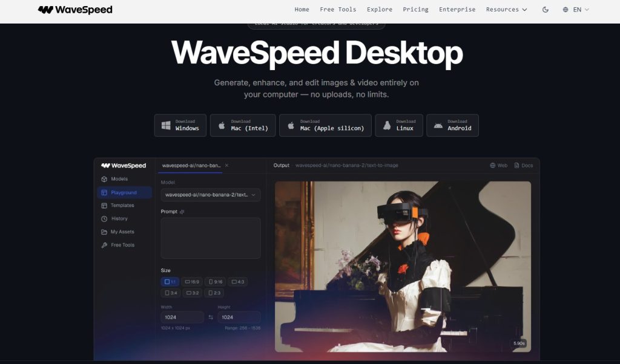The width and height of the screenshot is (620, 364).
Task: Select Playground in the sidebar
Action: click(x=125, y=192)
